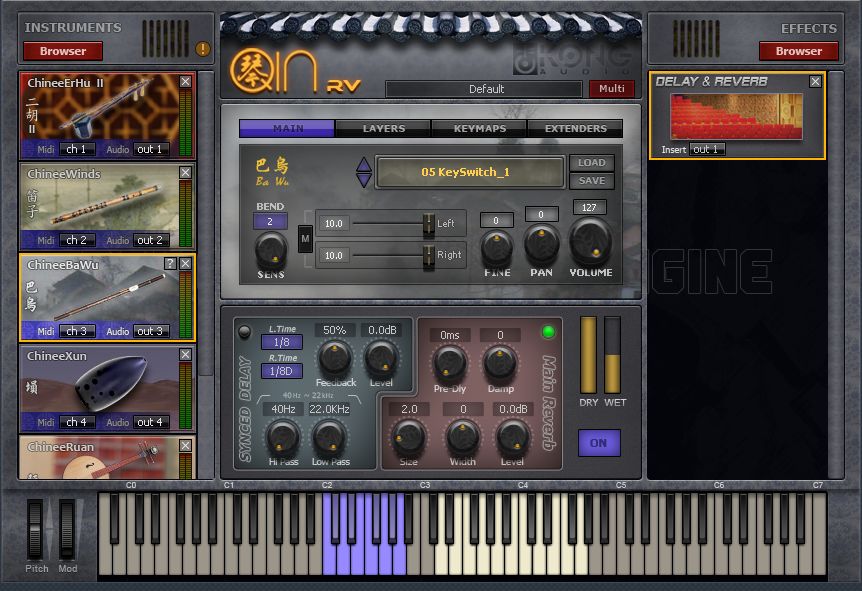Click the reverb Size knob
862x591 pixels.
point(409,435)
